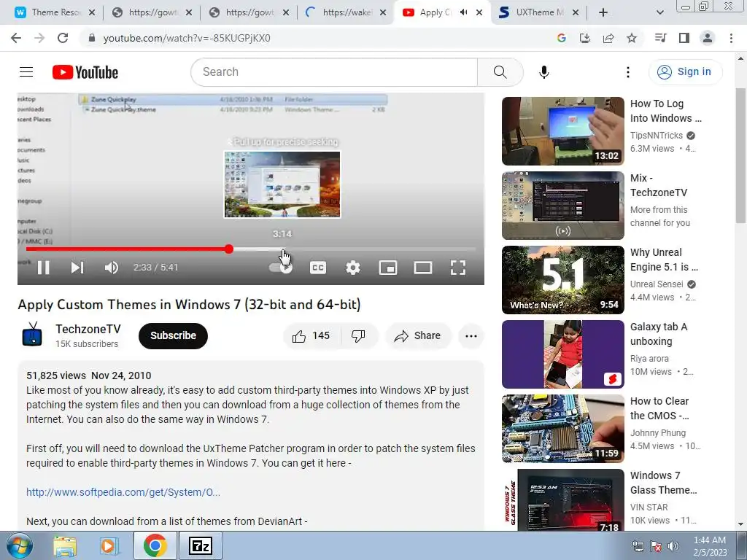
Task: Skip to next video
Action: pyautogui.click(x=77, y=268)
